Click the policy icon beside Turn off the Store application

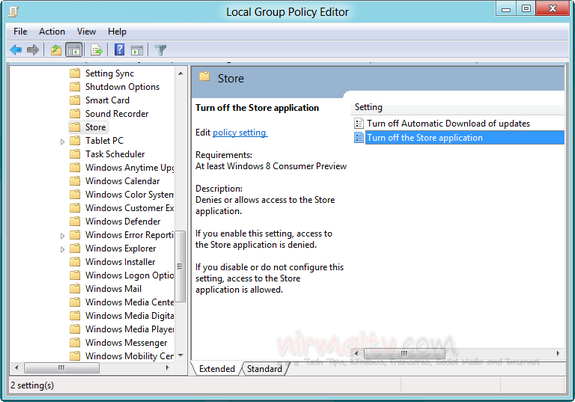tap(359, 138)
